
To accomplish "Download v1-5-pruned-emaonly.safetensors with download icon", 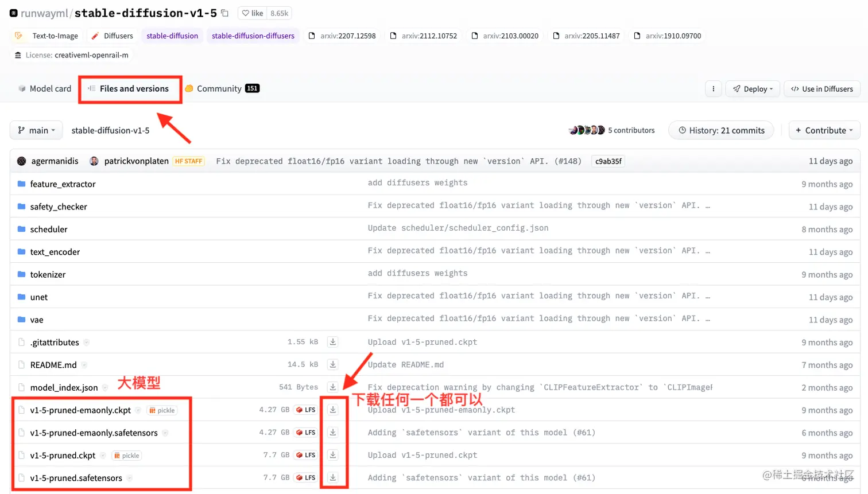I will [332, 432].
